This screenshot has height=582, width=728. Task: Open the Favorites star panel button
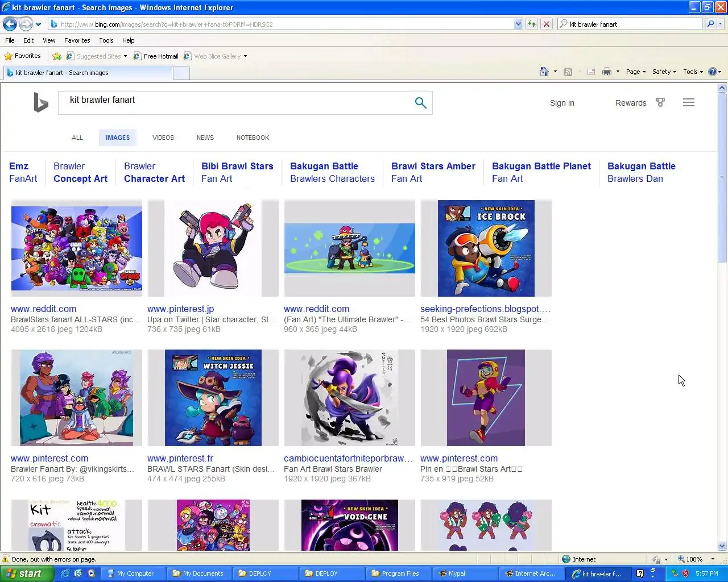[23, 56]
